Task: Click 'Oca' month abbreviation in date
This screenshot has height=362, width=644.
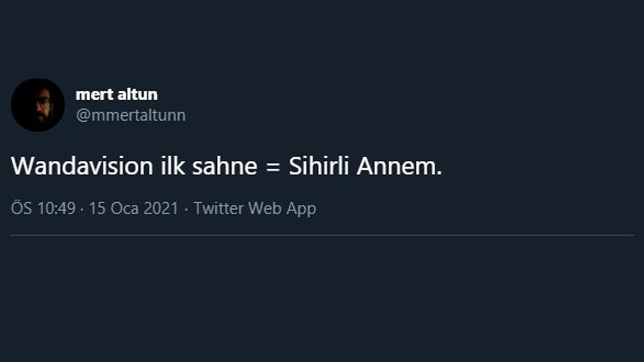Action: coord(125,209)
